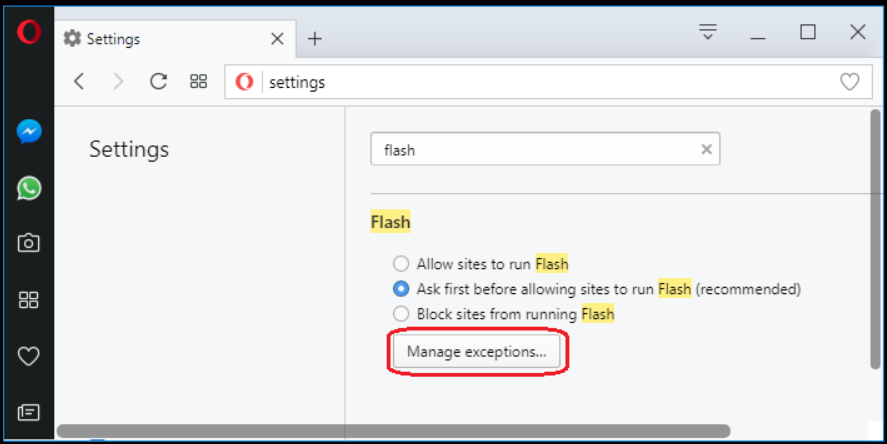Go back to the previous page
The height and width of the screenshot is (444, 887).
point(80,82)
